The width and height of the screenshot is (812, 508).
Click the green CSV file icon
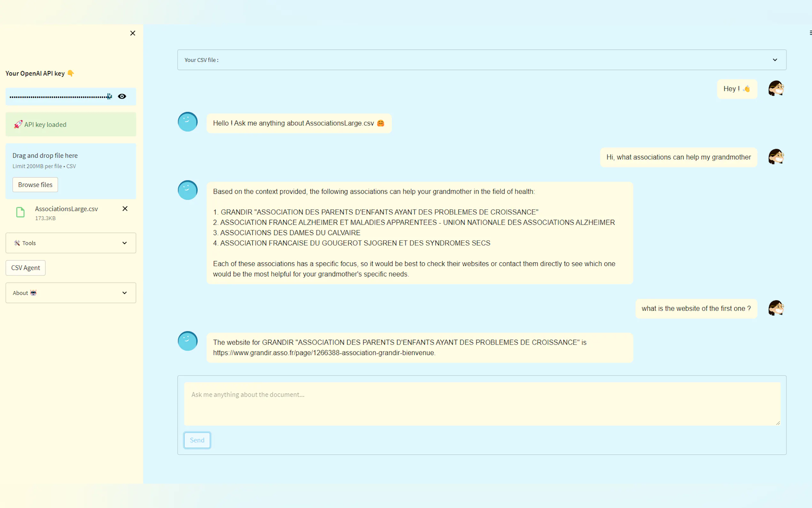(20, 212)
